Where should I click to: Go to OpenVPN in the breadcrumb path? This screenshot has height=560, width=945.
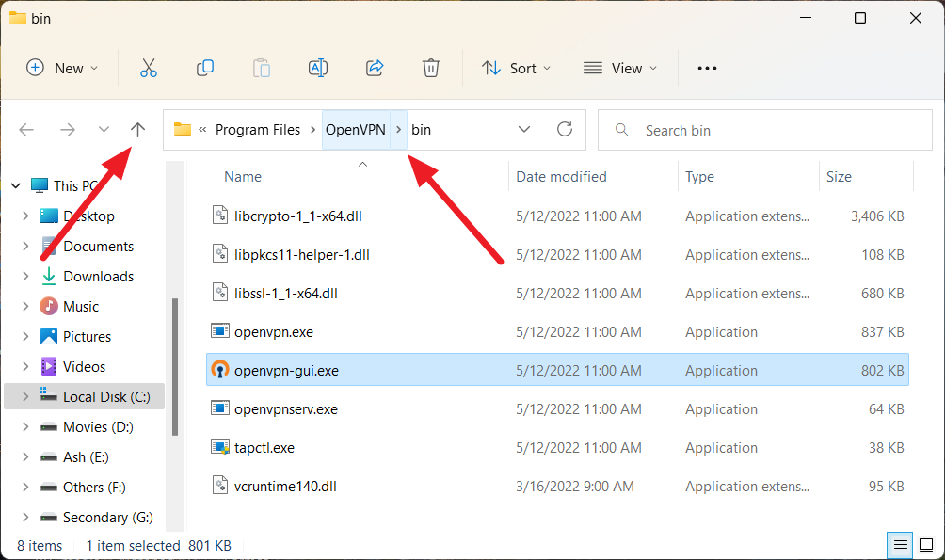[x=356, y=129]
